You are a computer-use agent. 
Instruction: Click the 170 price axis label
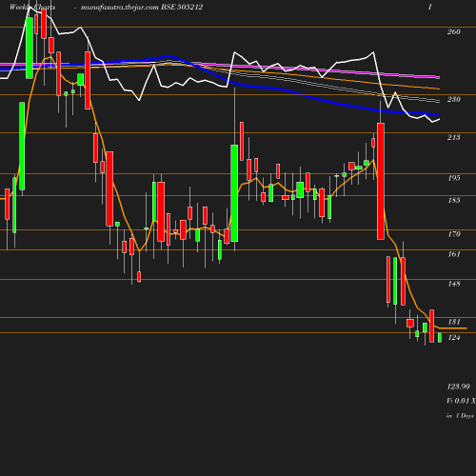454,234
